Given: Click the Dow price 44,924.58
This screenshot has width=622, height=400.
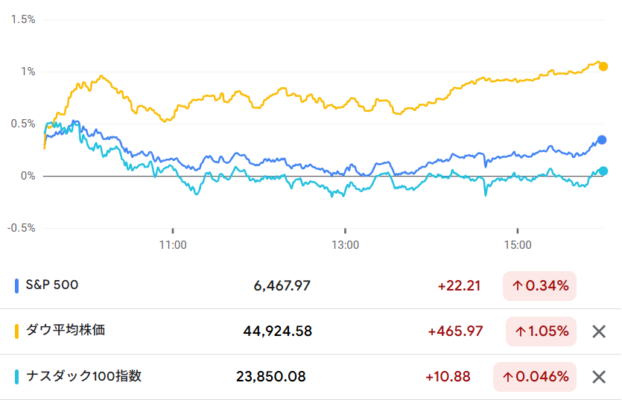Looking at the screenshot, I should tap(277, 331).
